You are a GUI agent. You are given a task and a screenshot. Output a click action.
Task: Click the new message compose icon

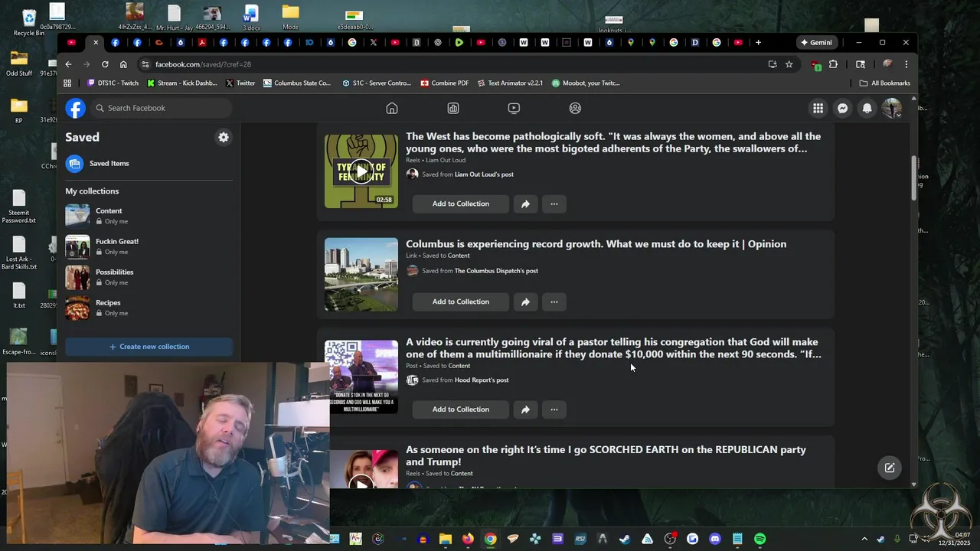point(890,468)
